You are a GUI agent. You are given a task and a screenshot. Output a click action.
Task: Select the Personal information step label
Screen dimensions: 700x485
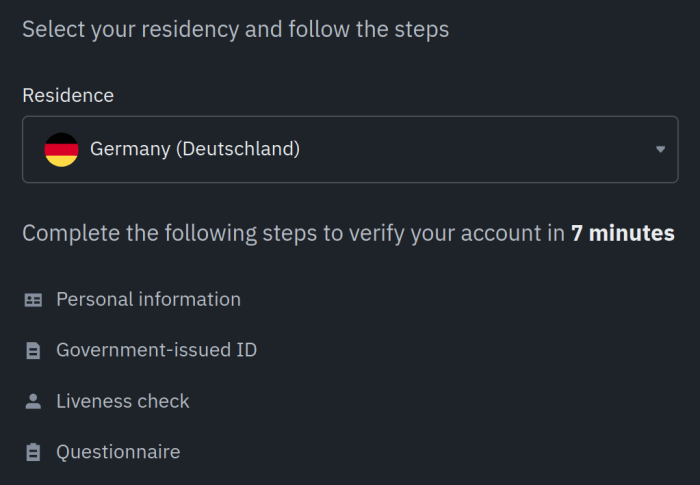[x=148, y=299]
